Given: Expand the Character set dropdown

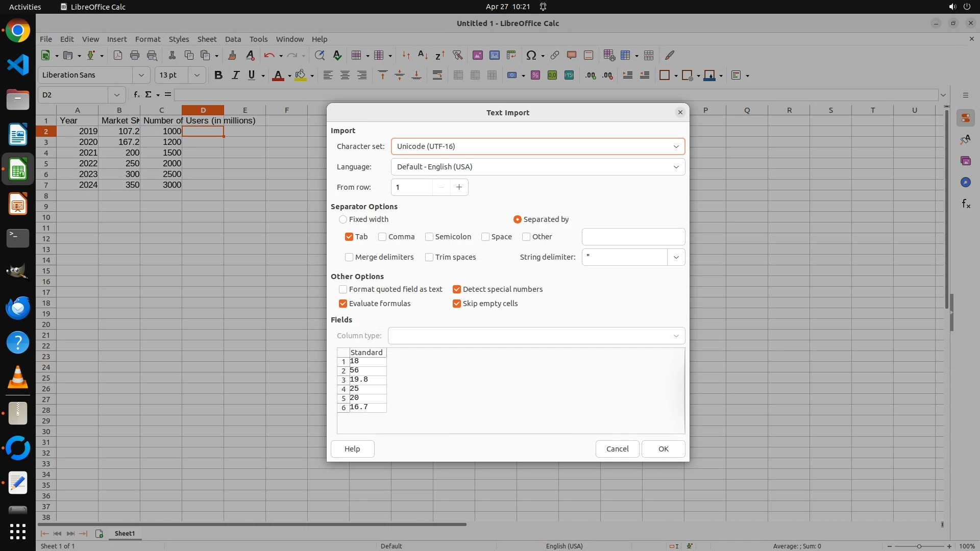Looking at the screenshot, I should click(x=676, y=146).
